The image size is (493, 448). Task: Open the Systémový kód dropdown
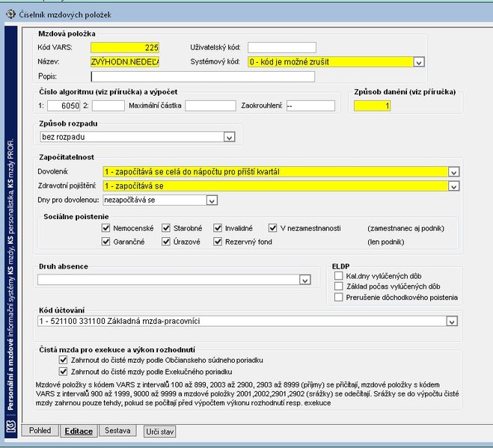tap(419, 62)
